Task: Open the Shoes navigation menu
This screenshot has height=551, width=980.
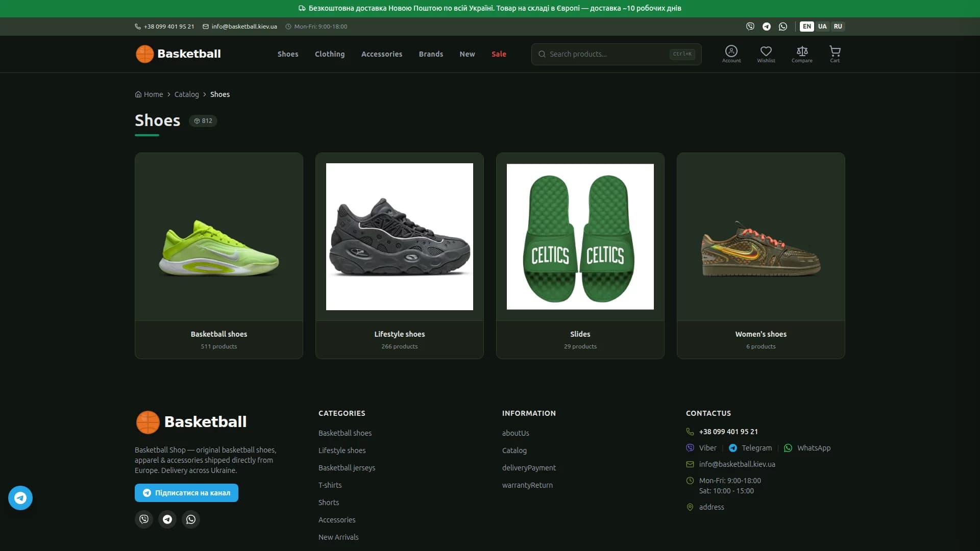Action: click(x=288, y=54)
